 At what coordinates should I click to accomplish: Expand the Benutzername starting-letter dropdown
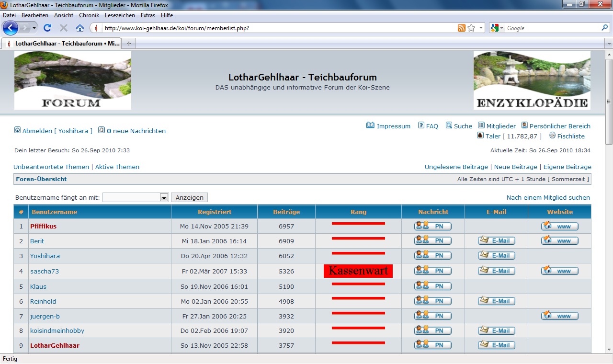pos(164,197)
